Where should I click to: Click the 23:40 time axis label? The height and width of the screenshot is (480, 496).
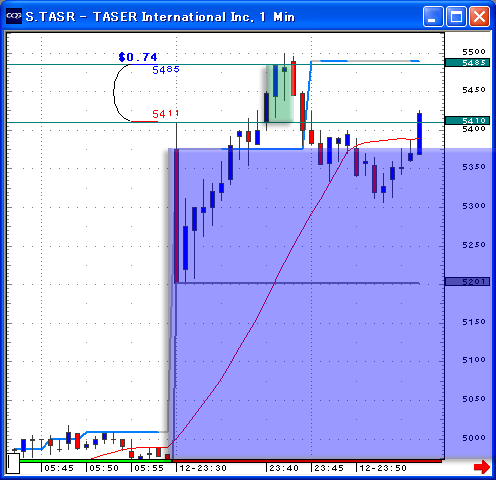[284, 468]
